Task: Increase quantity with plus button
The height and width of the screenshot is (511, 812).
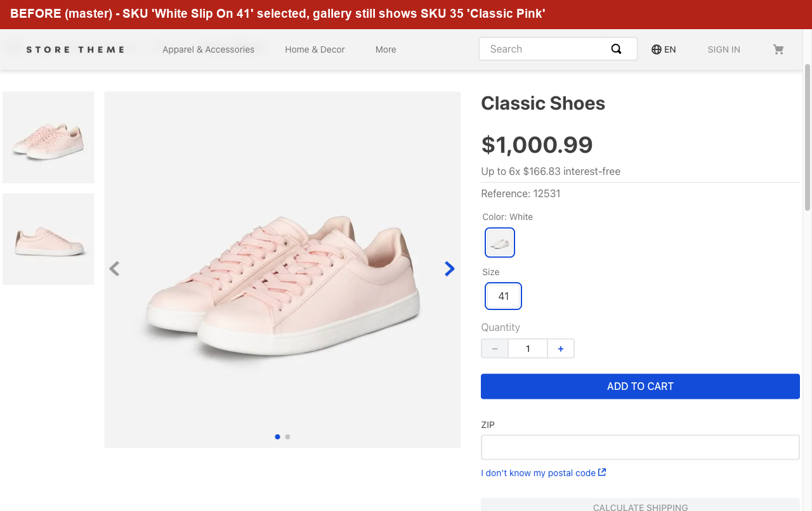Action: pyautogui.click(x=561, y=349)
